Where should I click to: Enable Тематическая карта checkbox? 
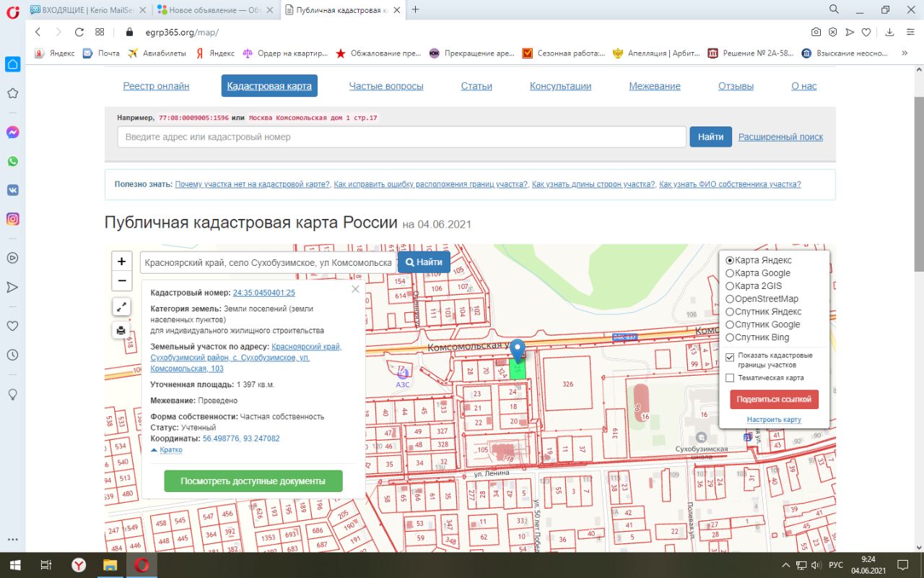(730, 378)
